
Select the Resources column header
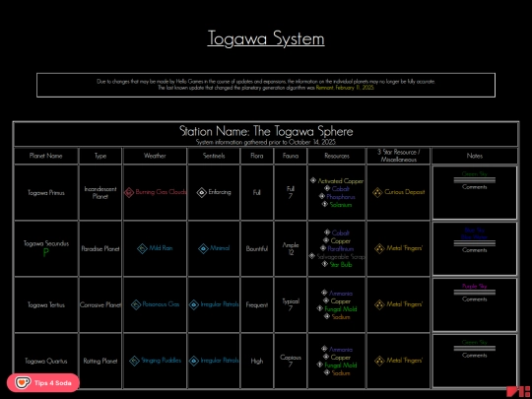coord(337,156)
